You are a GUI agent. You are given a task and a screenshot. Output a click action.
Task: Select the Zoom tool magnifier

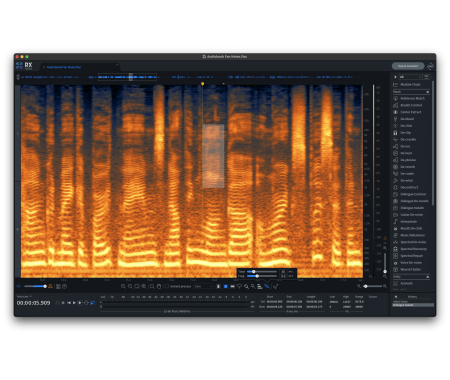152,286
